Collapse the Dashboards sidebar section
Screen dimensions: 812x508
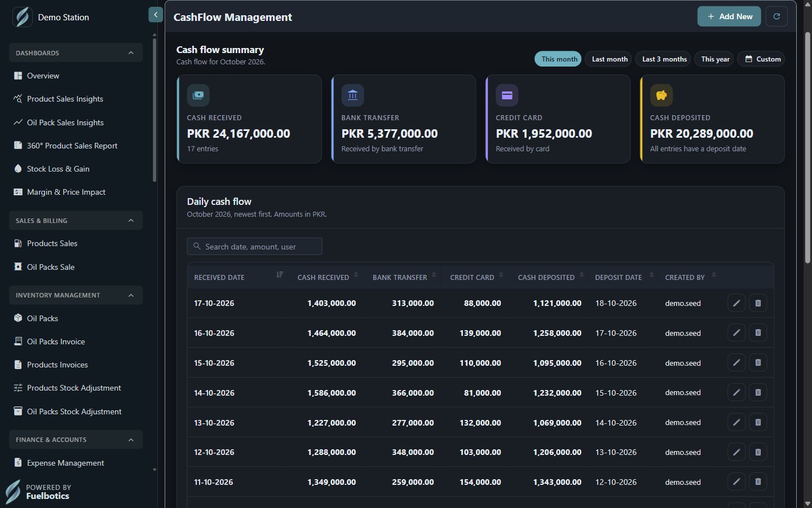point(76,53)
